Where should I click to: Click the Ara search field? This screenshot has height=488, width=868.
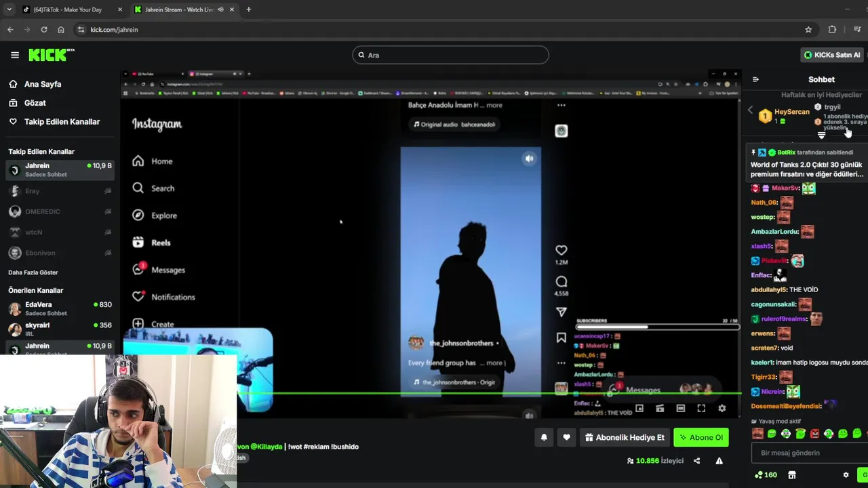[450, 55]
